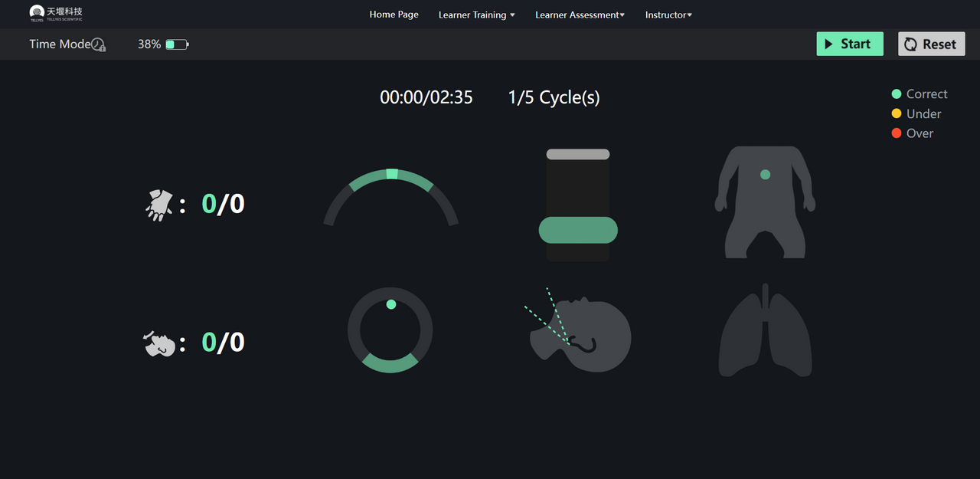Expand the Instructor dropdown menu
This screenshot has height=479, width=980.
tap(668, 15)
